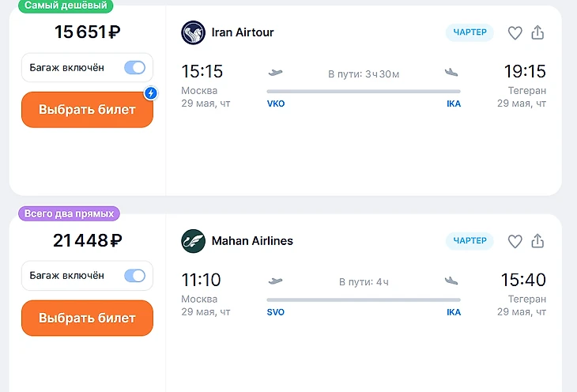The width and height of the screenshot is (577, 392).
Task: Click the takeoff plane icon for the 15:15 flight
Action: pyautogui.click(x=276, y=73)
